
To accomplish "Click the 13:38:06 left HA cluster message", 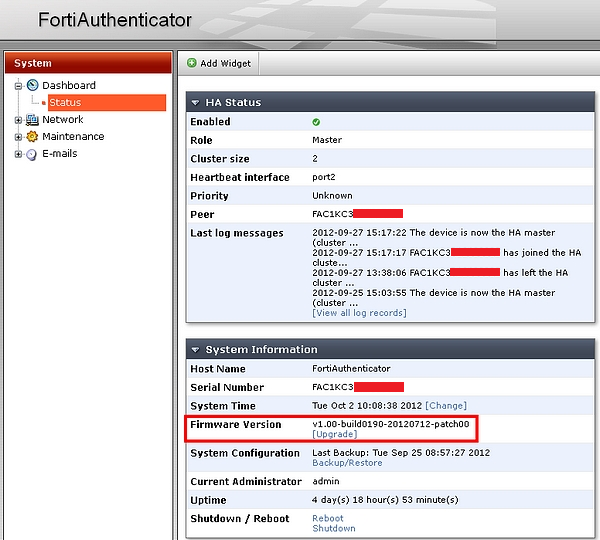I will coord(440,277).
